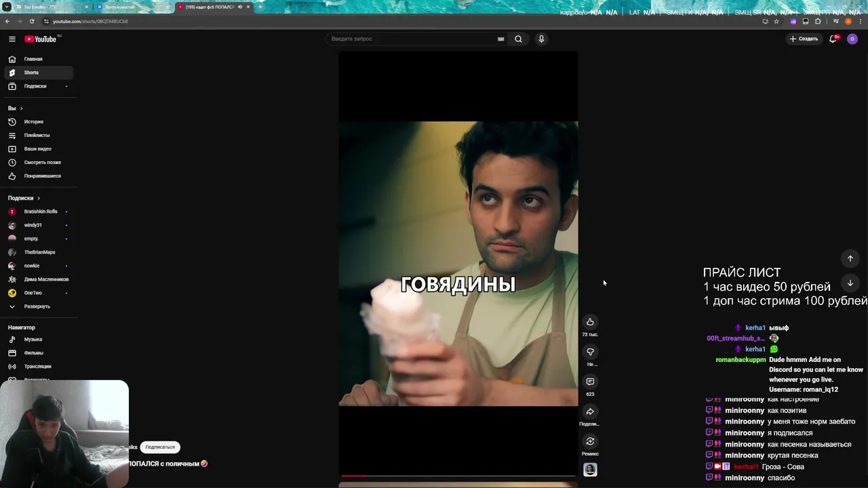Open OneTwo channel subscription
The image size is (868, 488).
[39, 293]
